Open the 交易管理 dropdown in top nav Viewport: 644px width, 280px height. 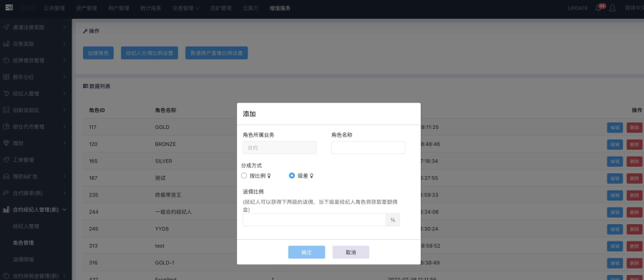point(185,8)
